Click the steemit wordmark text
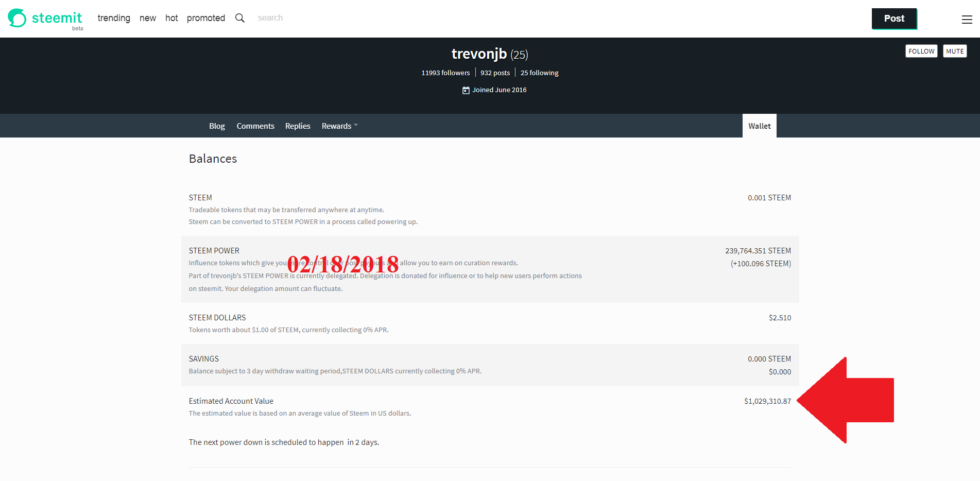 pyautogui.click(x=57, y=18)
